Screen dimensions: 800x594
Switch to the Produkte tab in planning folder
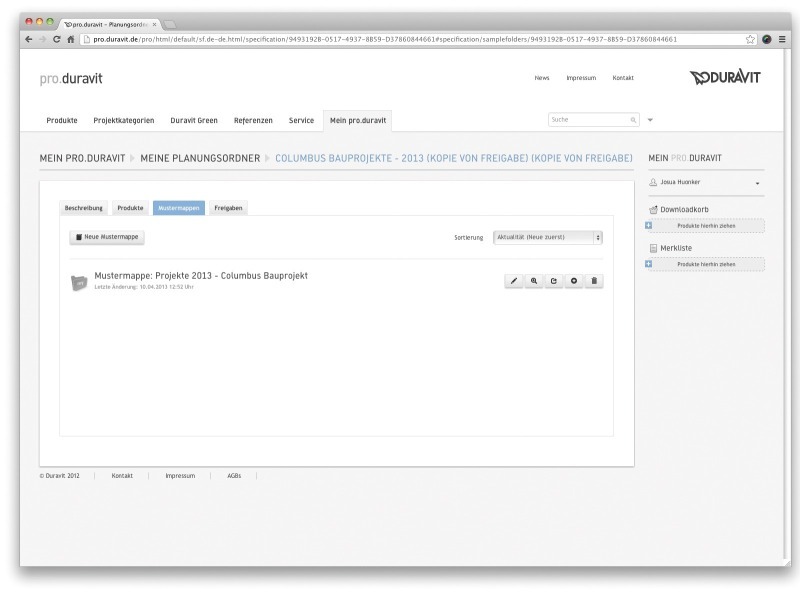(x=130, y=208)
